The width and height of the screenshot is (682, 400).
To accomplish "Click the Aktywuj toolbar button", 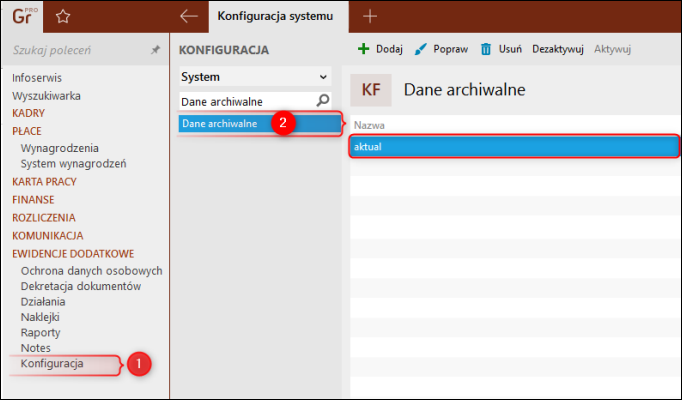I will [612, 49].
